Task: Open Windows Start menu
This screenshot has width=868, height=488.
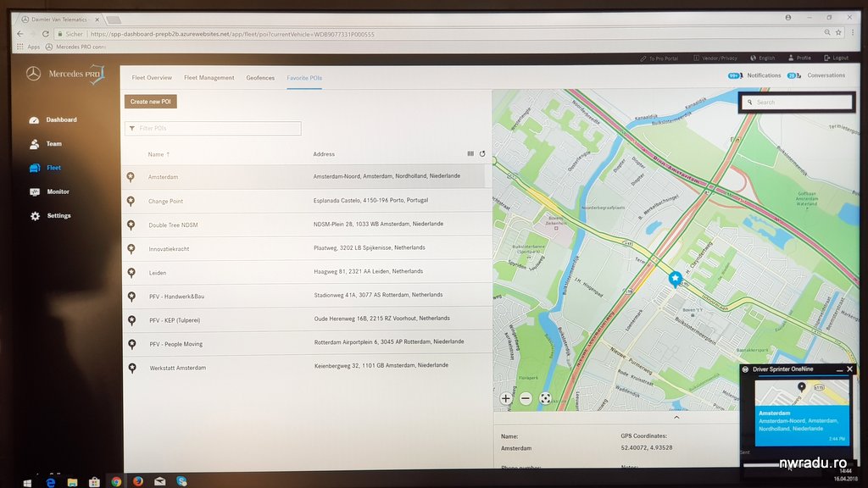Action: point(27,482)
